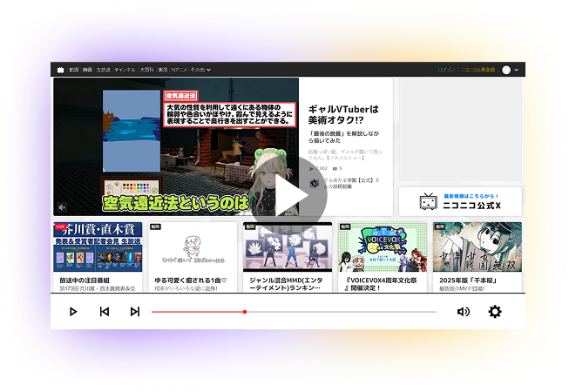This screenshot has width=576, height=392.
Task: Click the 動画 badge on MMD ranking card
Action: 251,226
